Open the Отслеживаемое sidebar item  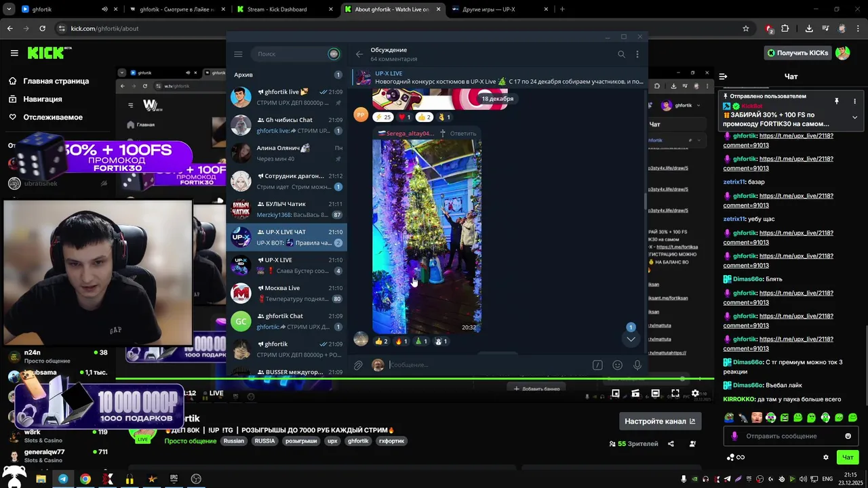click(45, 117)
